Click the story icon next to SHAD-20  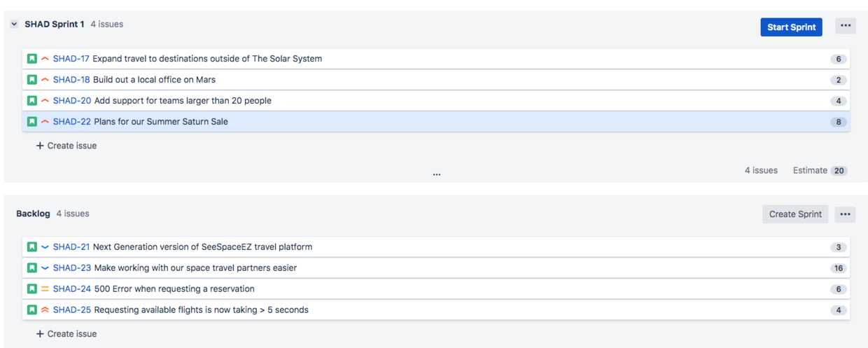click(x=32, y=101)
